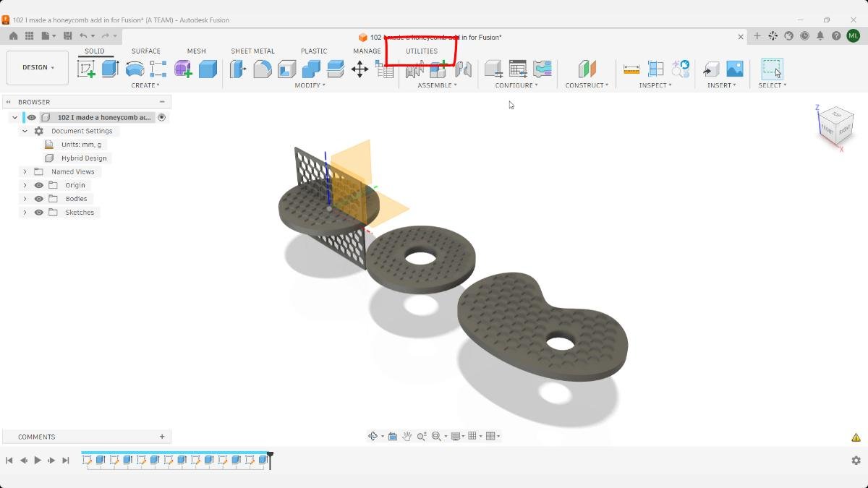Click the FRONT face of ViewCube
Image resolution: width=868 pixels, height=488 pixels.
(x=828, y=131)
